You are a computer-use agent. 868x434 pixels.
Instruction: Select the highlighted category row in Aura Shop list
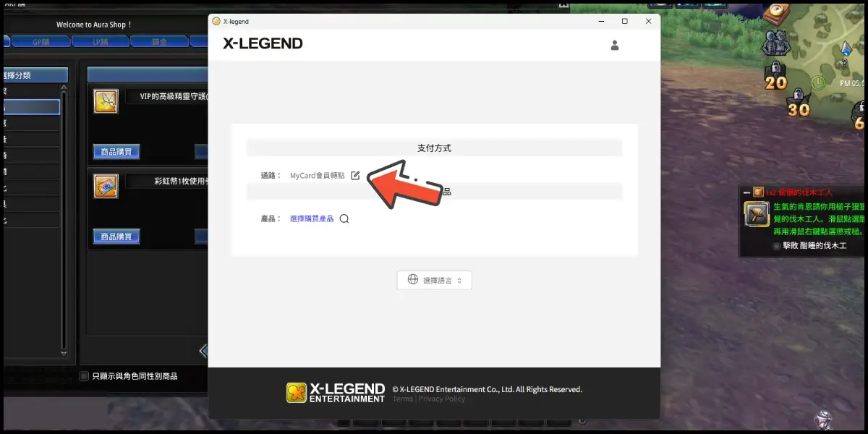[31, 107]
